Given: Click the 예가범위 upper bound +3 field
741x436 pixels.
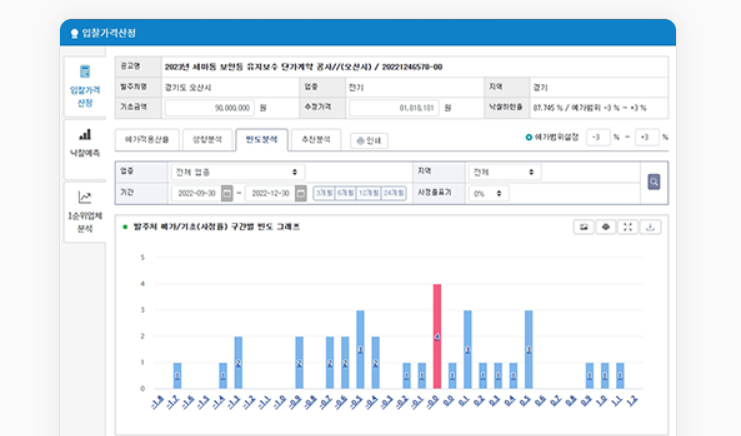Looking at the screenshot, I should (646, 137).
